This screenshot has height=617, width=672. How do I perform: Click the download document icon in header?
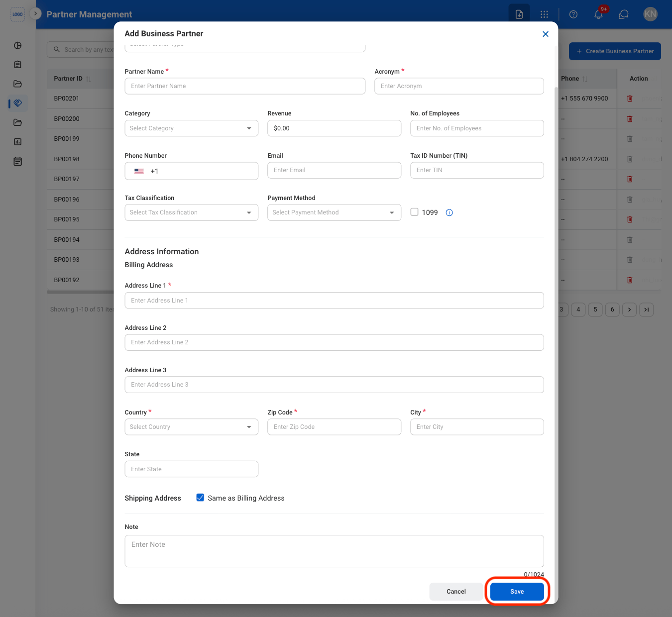tap(519, 14)
